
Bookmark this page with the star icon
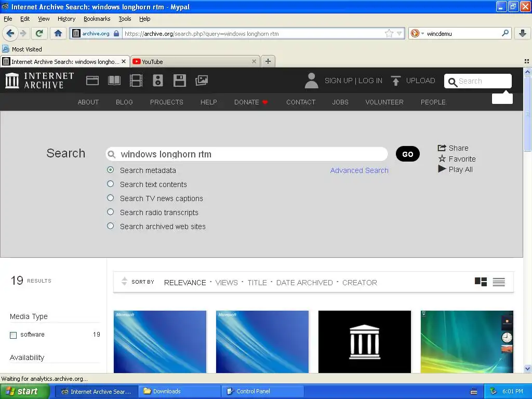[x=389, y=33]
